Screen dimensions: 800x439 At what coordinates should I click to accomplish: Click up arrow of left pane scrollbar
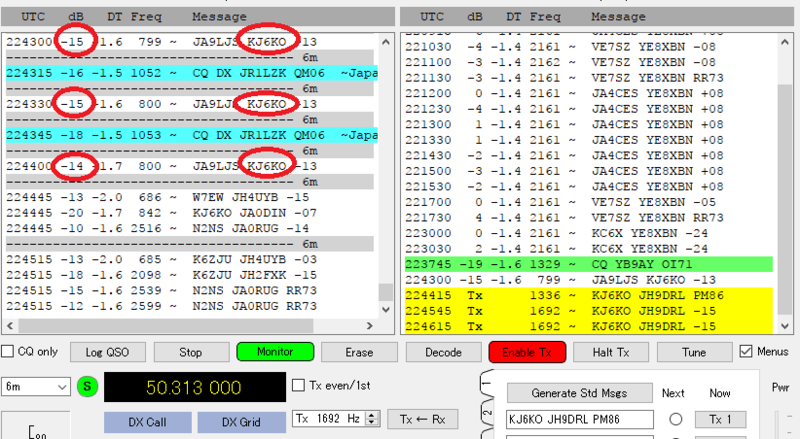(386, 42)
